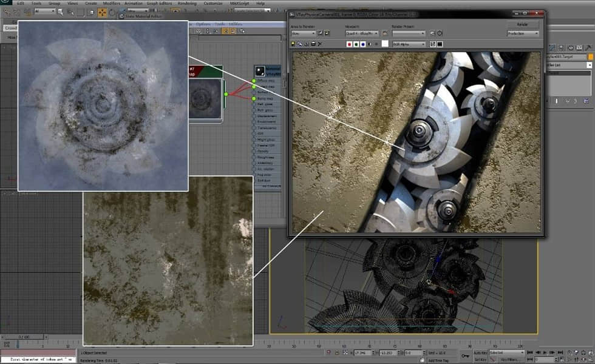This screenshot has height=364, width=595.
Task: Open the Options menu in material editor
Action: click(203, 24)
